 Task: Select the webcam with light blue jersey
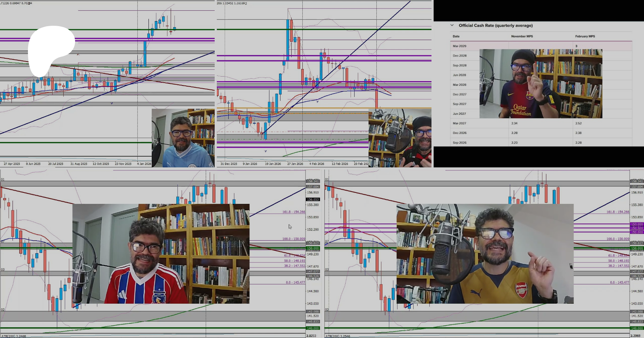point(182,138)
